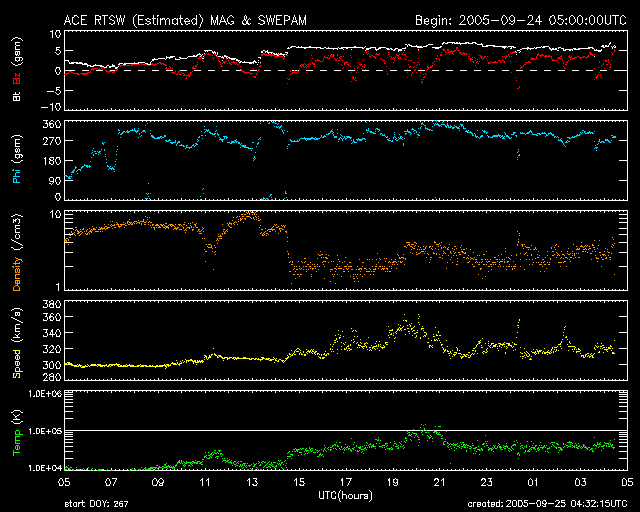
Task: Click the '180' label on the Phi axis
Action: pos(52,161)
